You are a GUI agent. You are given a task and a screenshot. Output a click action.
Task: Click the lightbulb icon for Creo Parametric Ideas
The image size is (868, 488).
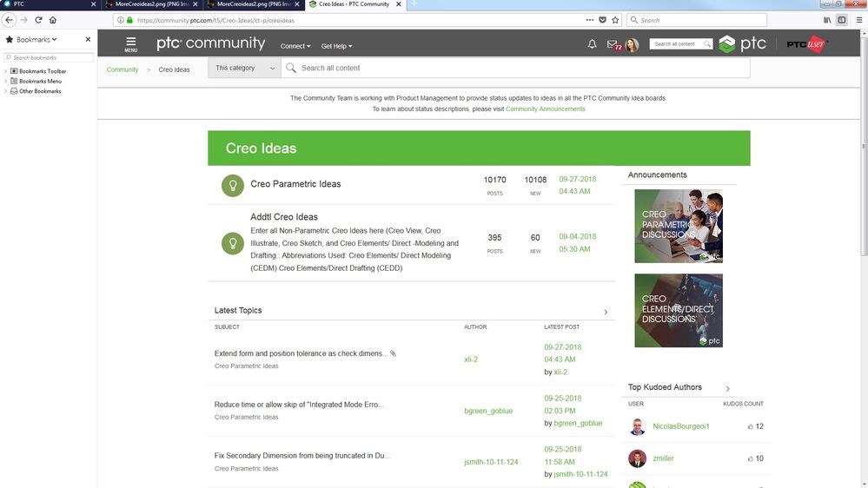coord(233,185)
